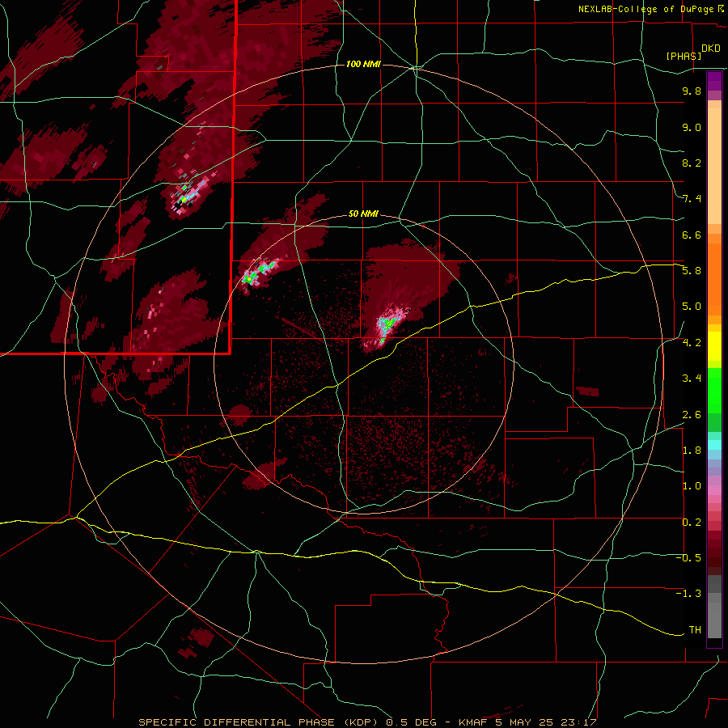
Task: Click the pale peach band of the color bar
Action: (714, 166)
